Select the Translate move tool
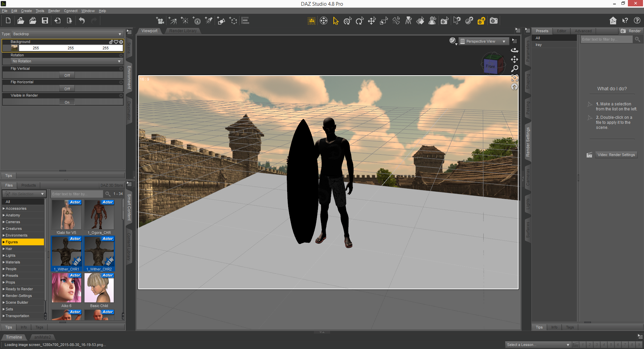Viewport: 644px width, 349px height. (x=372, y=21)
